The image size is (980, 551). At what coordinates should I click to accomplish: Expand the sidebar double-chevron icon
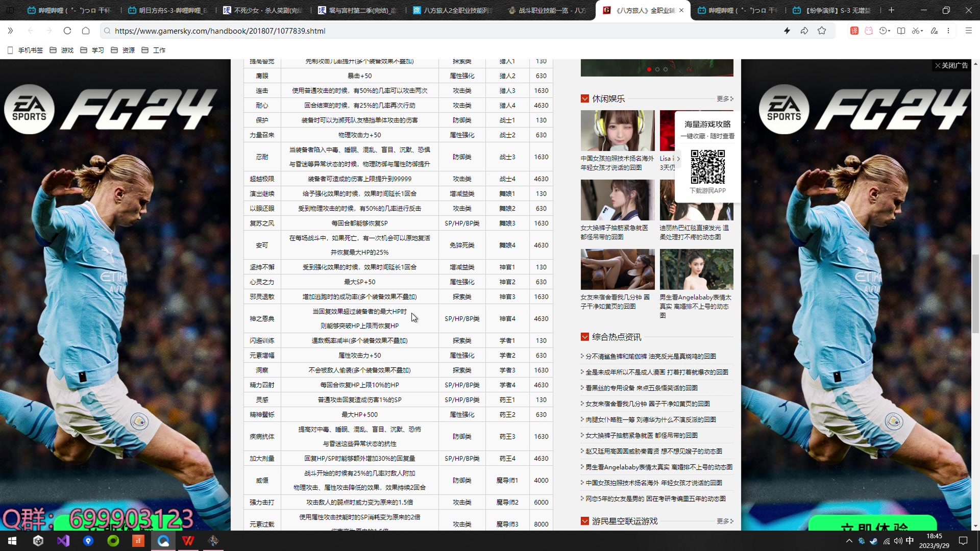pos(10,31)
